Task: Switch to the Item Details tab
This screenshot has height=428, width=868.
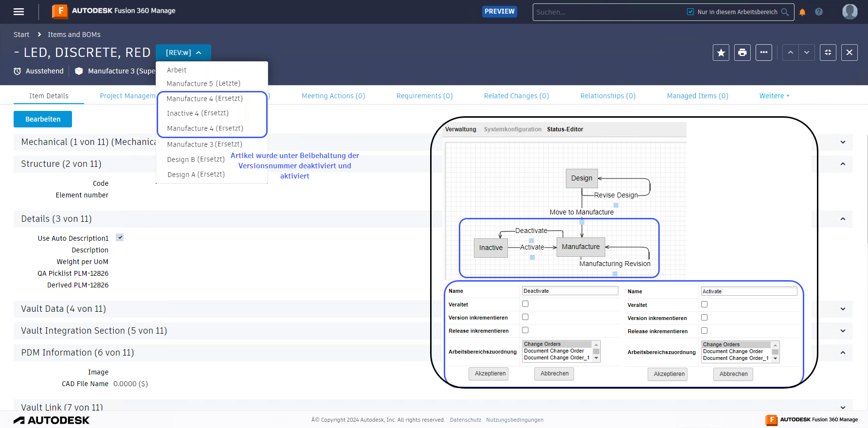Action: coord(49,96)
